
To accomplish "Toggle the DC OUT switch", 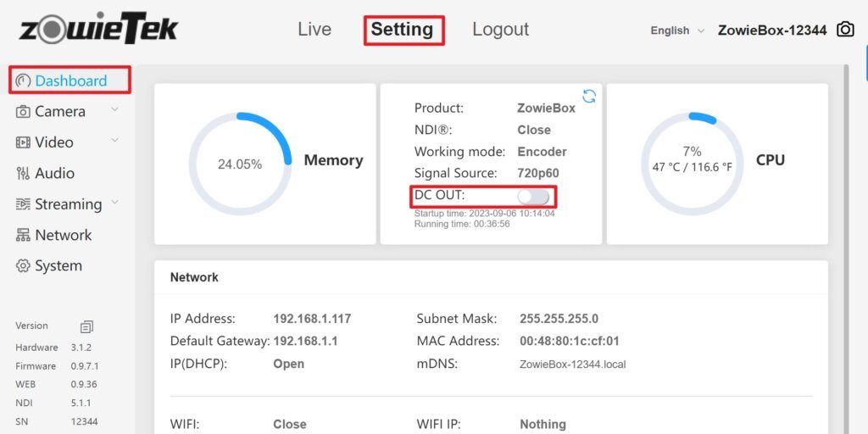I will point(534,197).
